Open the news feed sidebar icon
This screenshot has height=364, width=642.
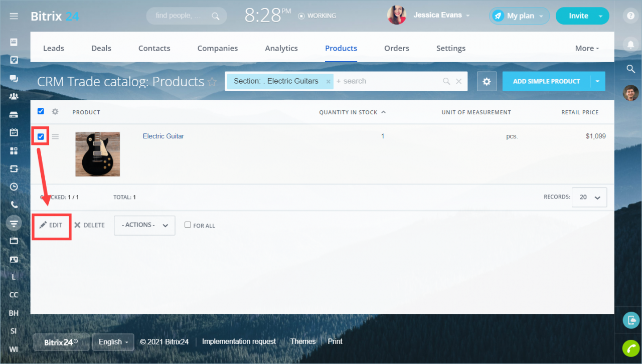pyautogui.click(x=14, y=42)
